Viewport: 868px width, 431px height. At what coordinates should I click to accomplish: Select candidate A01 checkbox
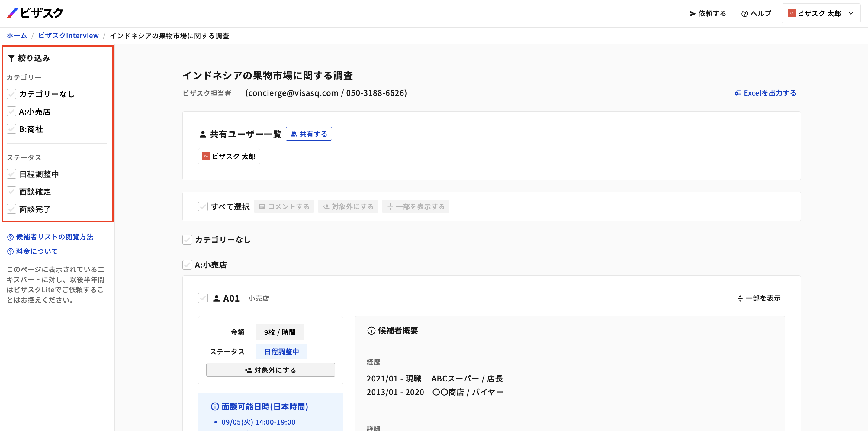click(x=203, y=298)
